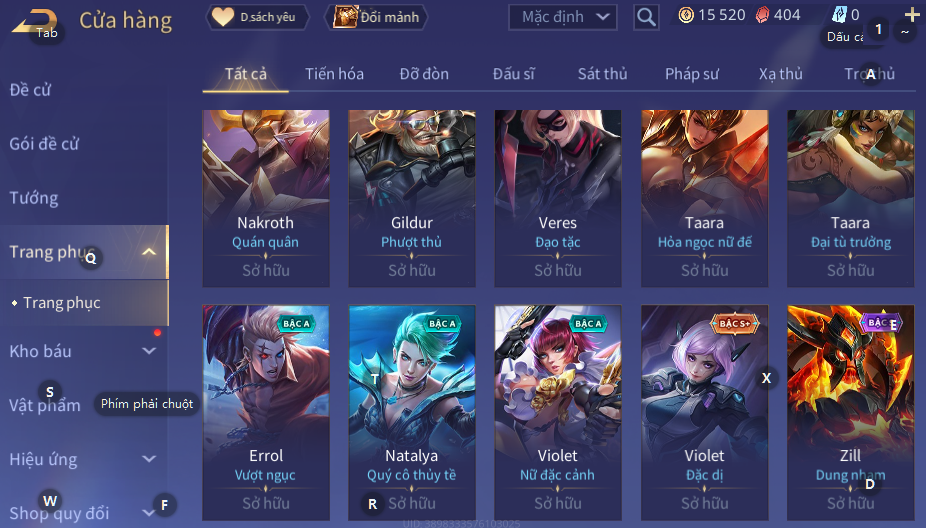Screen dimensions: 926x528
Task: Open the Mặc định sort dropdown
Action: tap(563, 17)
